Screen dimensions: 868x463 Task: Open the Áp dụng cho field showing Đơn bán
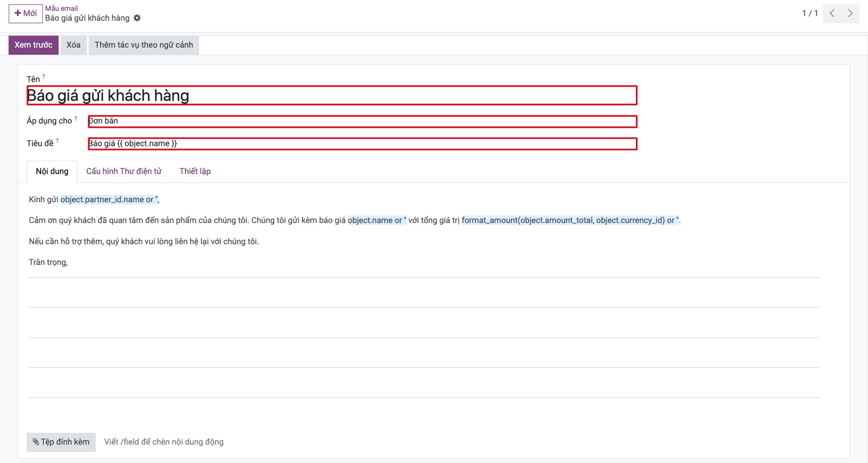click(x=362, y=121)
